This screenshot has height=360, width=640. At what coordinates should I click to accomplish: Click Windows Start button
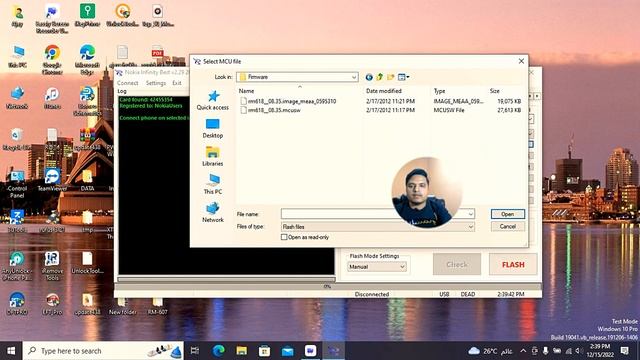coord(11,351)
